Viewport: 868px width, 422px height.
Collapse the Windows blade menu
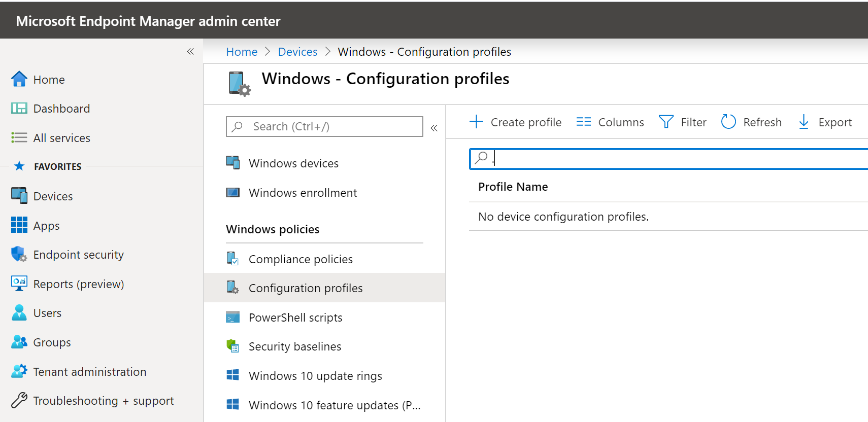coord(434,128)
